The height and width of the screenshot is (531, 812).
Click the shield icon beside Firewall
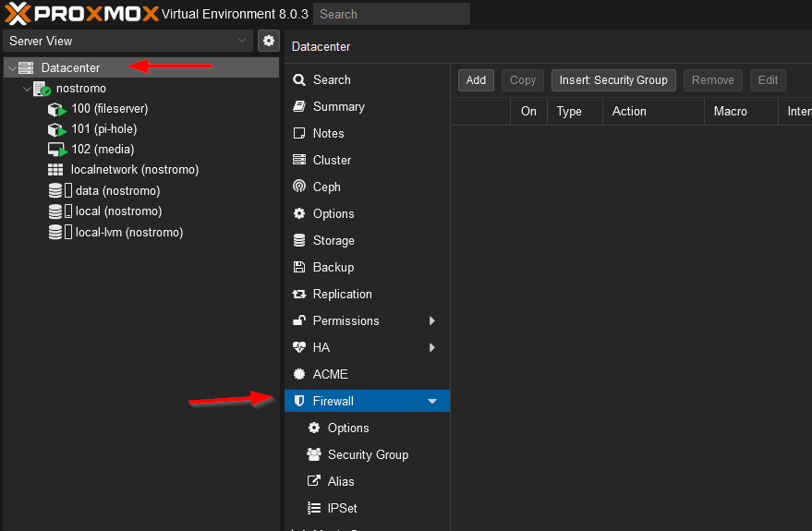point(298,401)
